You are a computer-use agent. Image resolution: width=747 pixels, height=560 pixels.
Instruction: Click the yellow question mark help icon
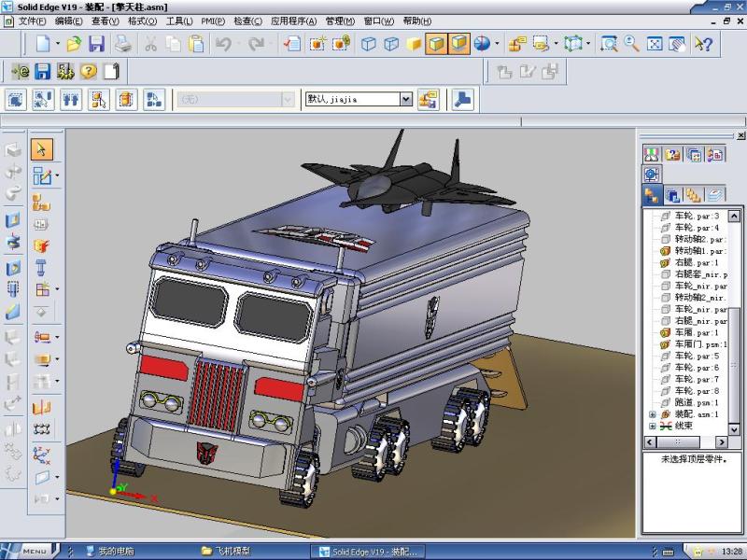click(x=89, y=72)
